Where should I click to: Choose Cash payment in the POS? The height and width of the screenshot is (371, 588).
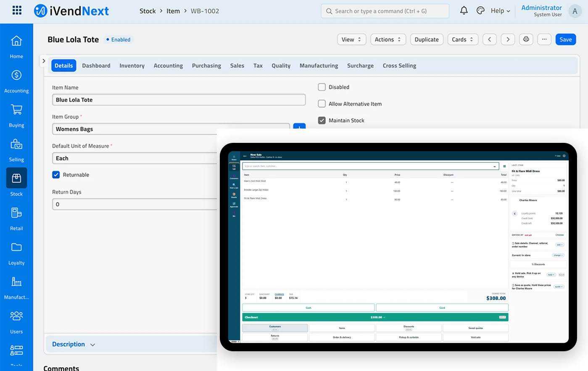309,308
